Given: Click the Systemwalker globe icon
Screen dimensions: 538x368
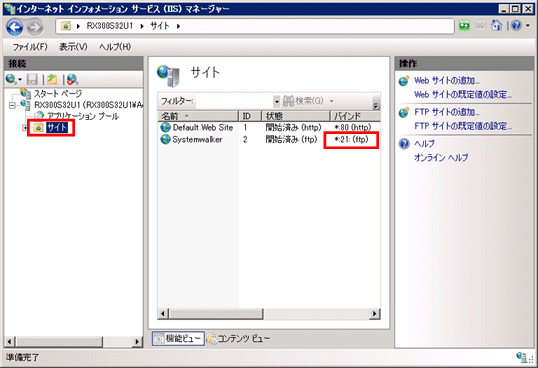Looking at the screenshot, I should pyautogui.click(x=165, y=140).
